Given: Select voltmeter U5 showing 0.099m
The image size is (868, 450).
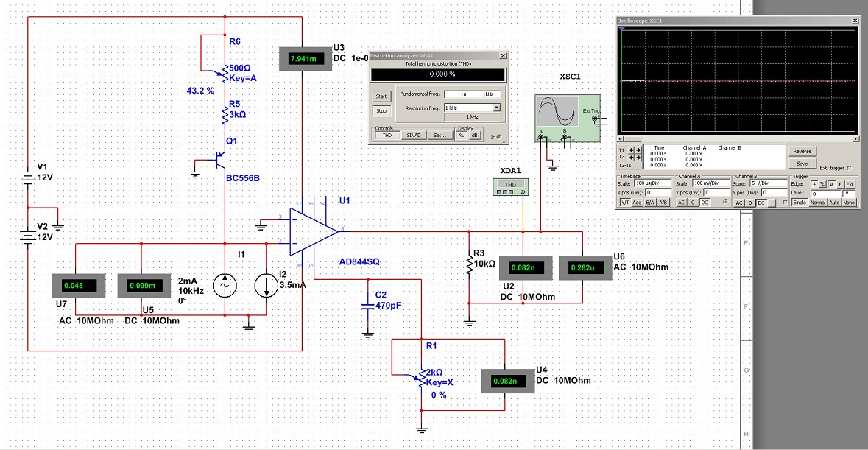Looking at the screenshot, I should coord(144,286).
